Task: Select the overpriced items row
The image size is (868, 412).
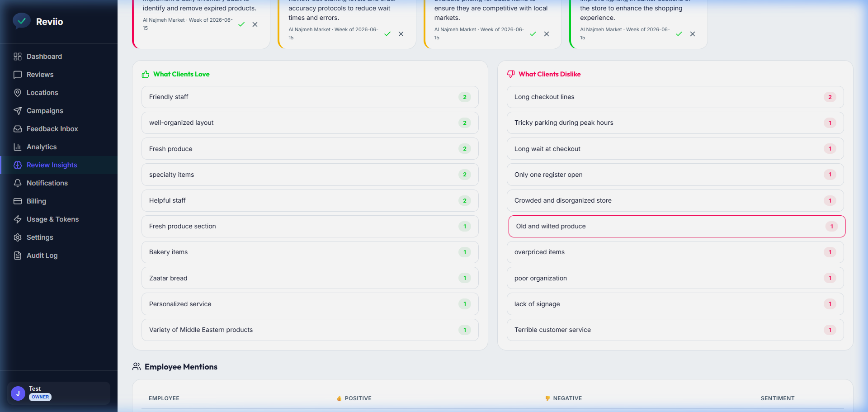Action: click(675, 252)
